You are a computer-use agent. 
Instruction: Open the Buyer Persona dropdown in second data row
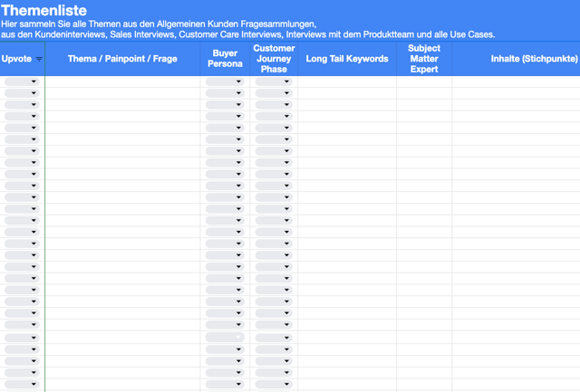225,93
